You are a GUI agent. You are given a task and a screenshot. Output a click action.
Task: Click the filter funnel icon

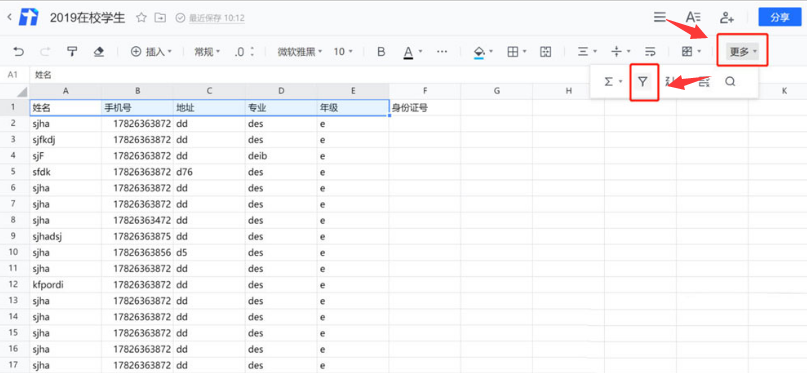click(642, 81)
